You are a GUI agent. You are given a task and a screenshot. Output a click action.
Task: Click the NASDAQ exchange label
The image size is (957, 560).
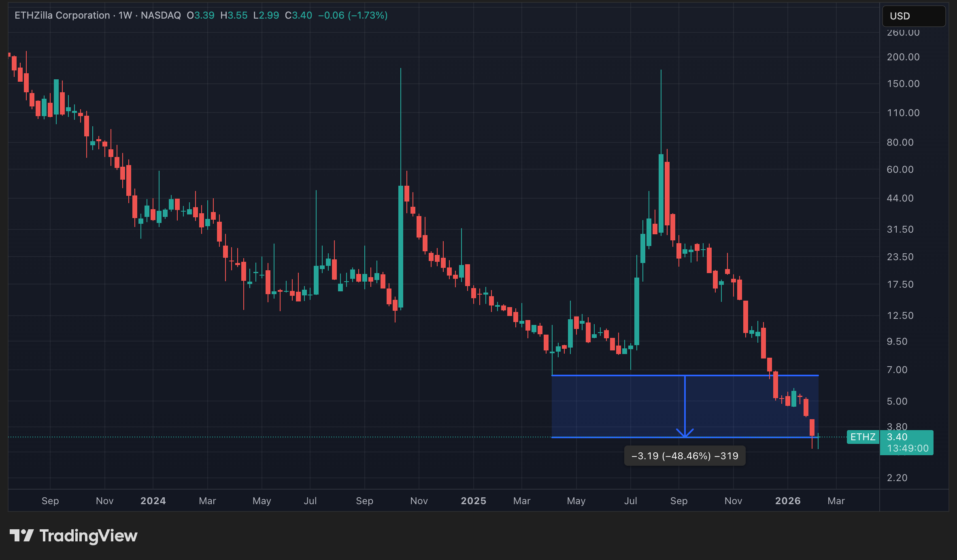pos(161,15)
